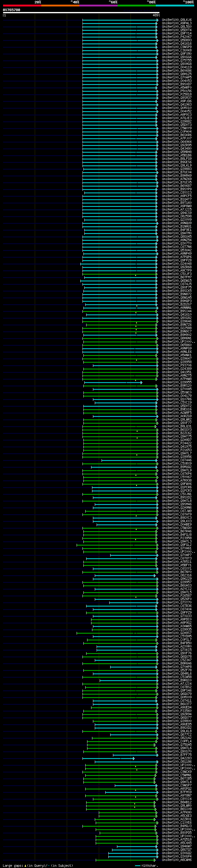Select label UniRef100_A9NQU9

[x=177, y=223]
